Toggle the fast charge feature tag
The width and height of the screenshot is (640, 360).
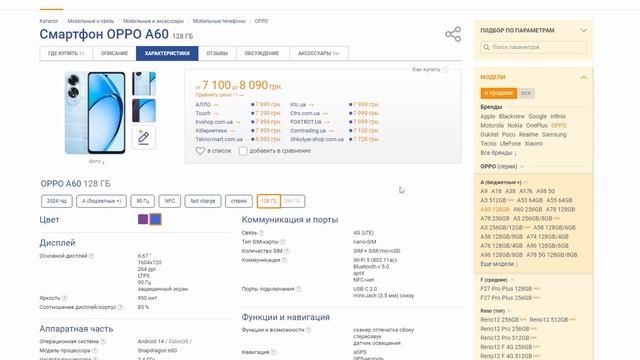pyautogui.click(x=203, y=201)
